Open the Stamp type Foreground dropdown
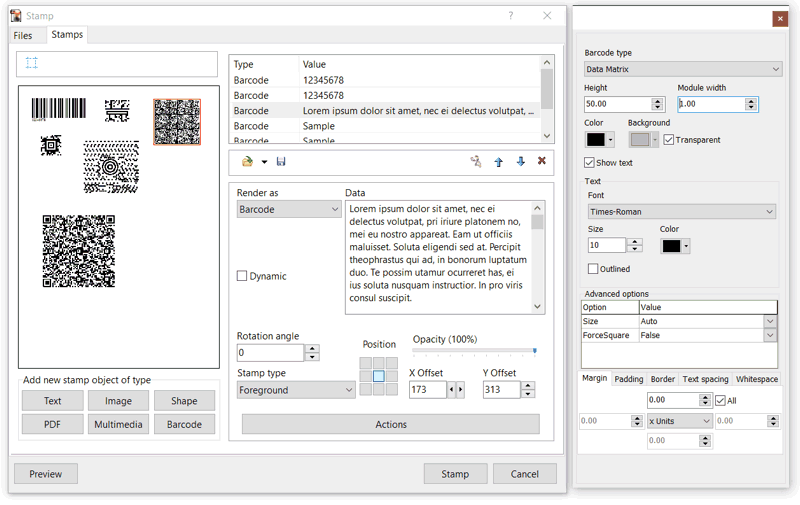This screenshot has width=800, height=505. point(296,390)
